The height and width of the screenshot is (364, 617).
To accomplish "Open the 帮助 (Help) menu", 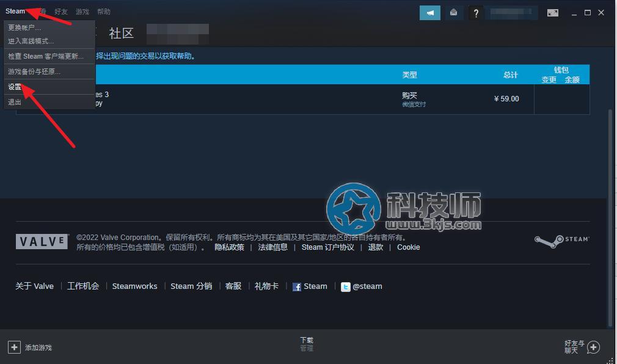I will pyautogui.click(x=103, y=12).
